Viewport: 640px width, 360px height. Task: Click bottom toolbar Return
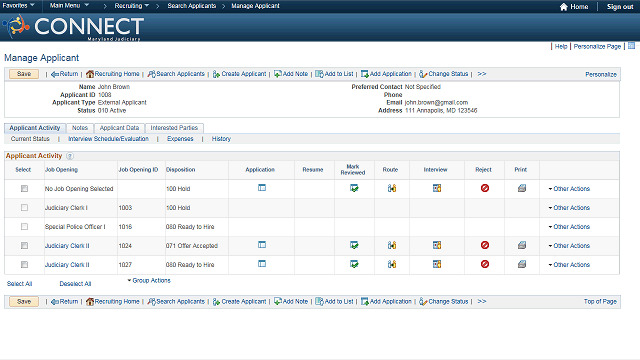point(64,302)
